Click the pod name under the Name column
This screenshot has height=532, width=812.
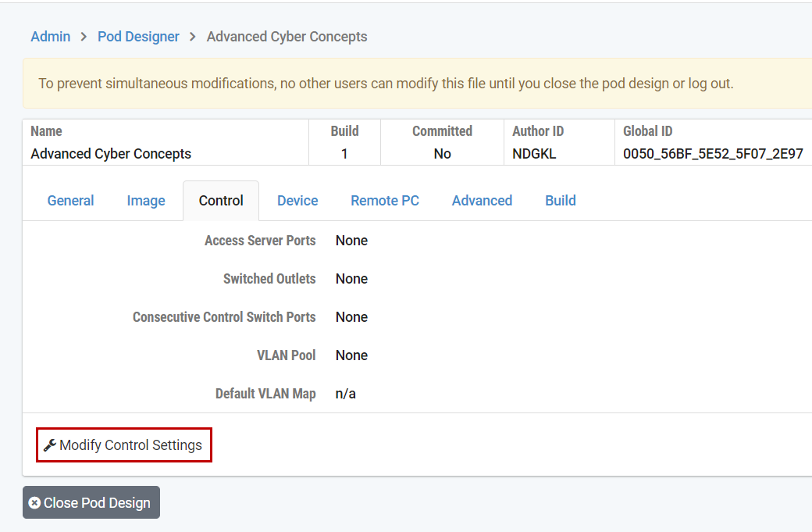[x=110, y=154]
